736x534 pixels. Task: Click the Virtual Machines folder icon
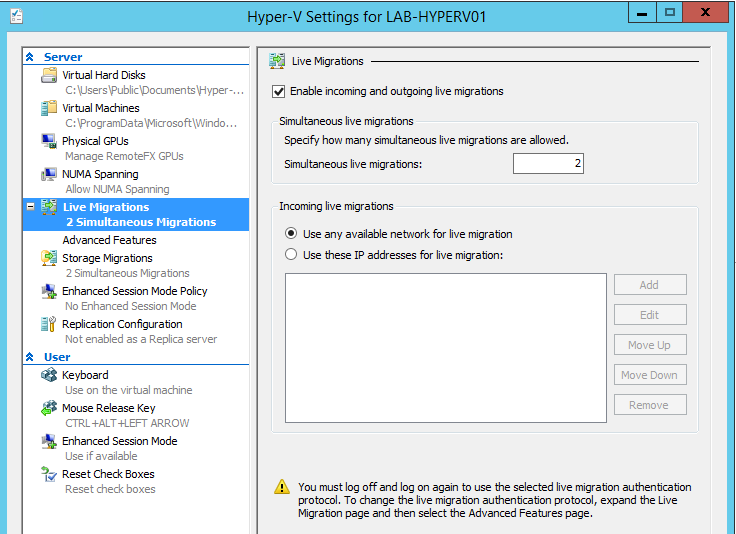click(x=49, y=108)
